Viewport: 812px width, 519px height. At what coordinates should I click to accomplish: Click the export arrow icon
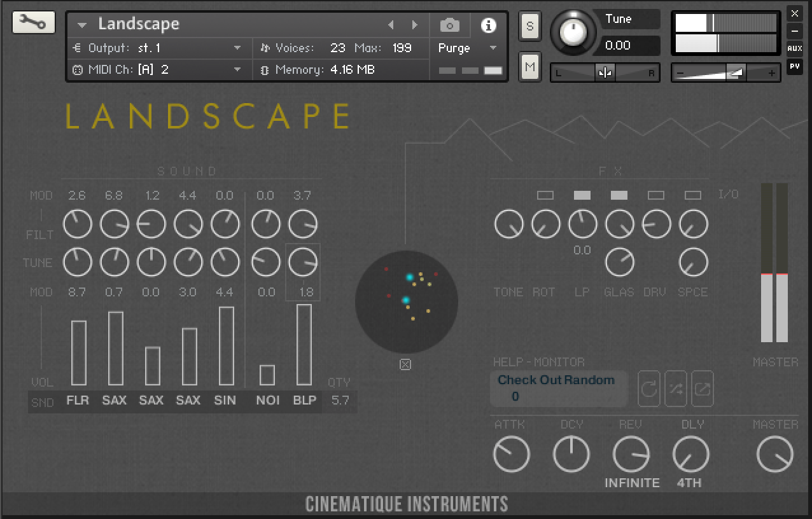(x=702, y=389)
